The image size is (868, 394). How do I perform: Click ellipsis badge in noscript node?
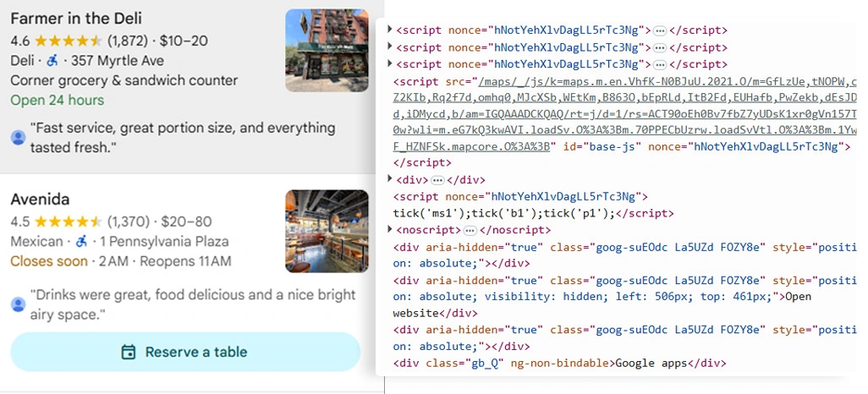click(470, 230)
